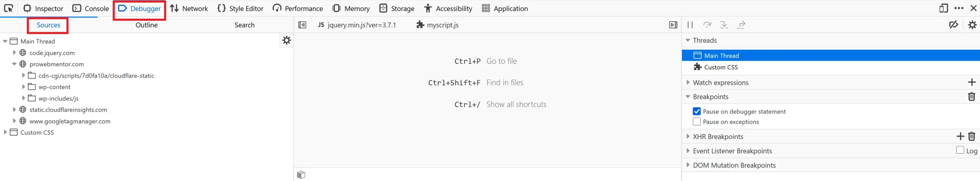Image resolution: width=980 pixels, height=181 pixels.
Task: Expand the wp-content folder
Action: coord(23,87)
